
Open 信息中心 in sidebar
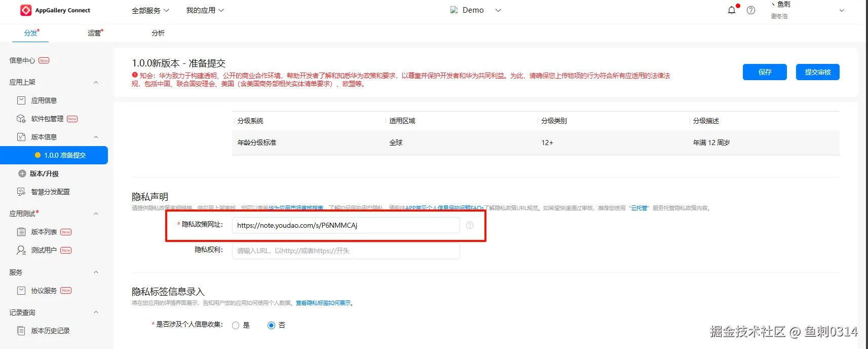click(x=22, y=60)
